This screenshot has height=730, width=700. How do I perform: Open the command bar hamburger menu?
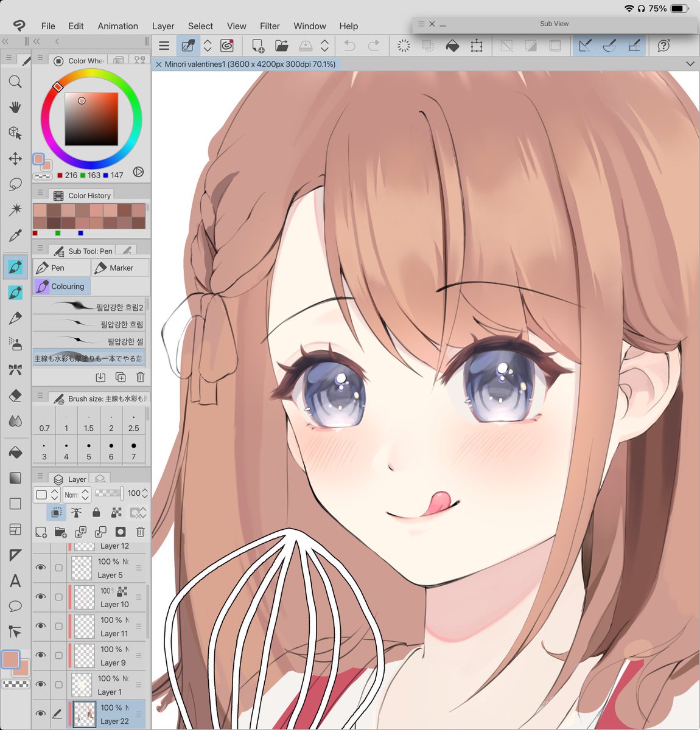point(164,46)
